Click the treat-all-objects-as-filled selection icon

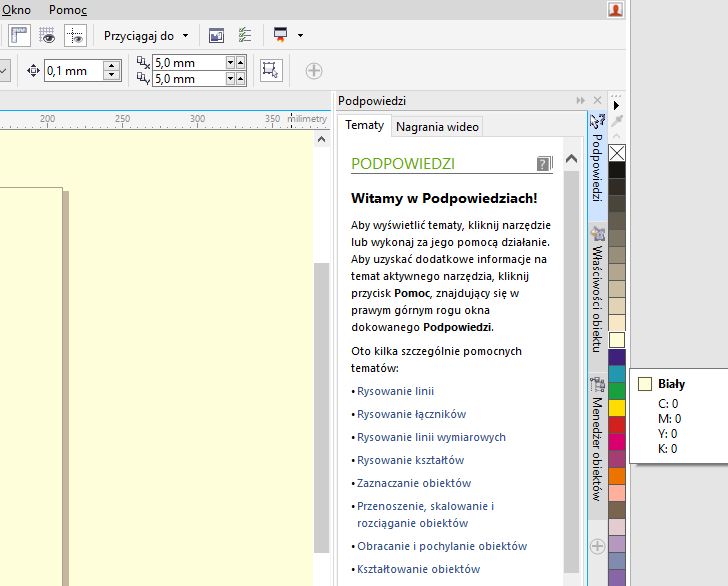point(270,70)
